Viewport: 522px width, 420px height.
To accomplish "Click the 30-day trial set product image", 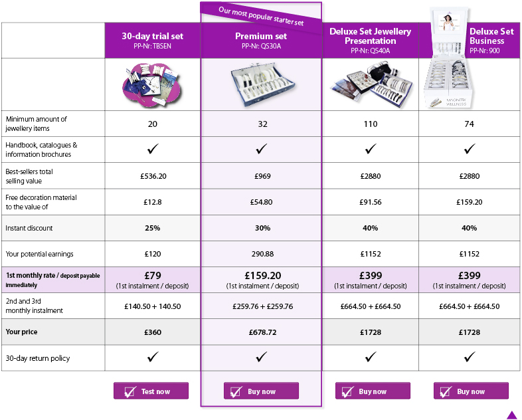I will pos(152,84).
